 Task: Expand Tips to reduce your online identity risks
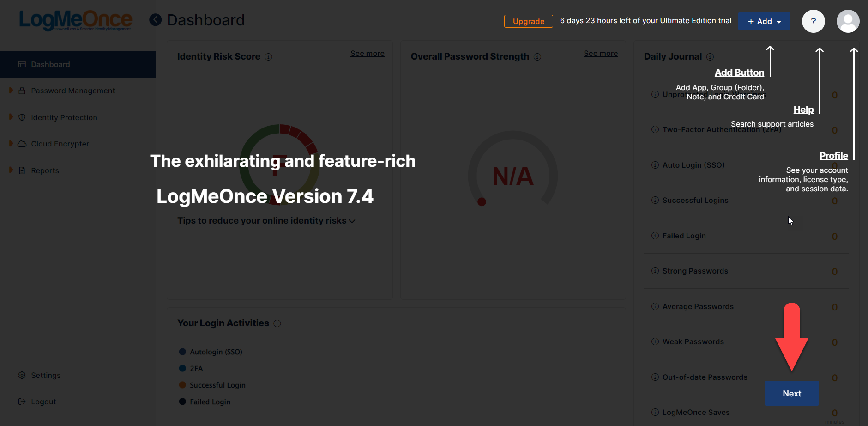(266, 221)
